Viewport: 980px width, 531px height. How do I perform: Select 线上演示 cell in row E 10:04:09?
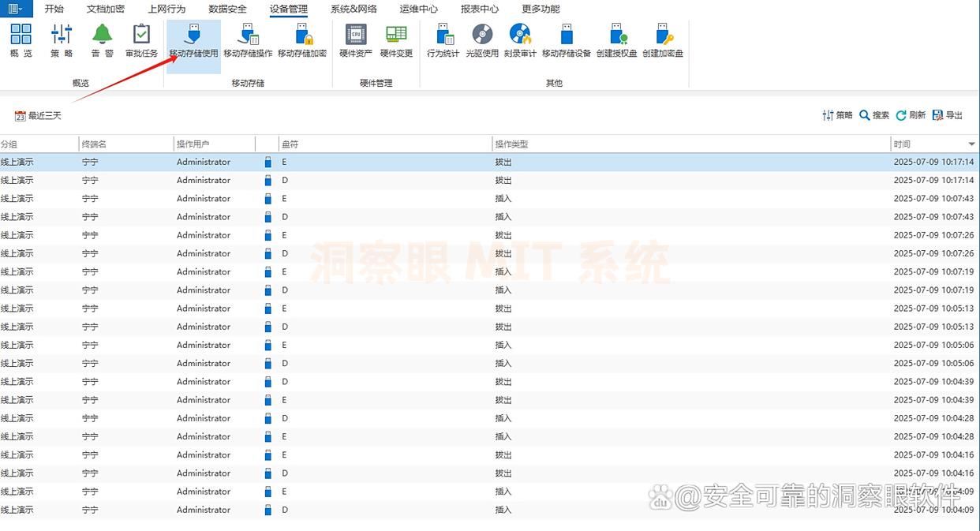pyautogui.click(x=17, y=492)
